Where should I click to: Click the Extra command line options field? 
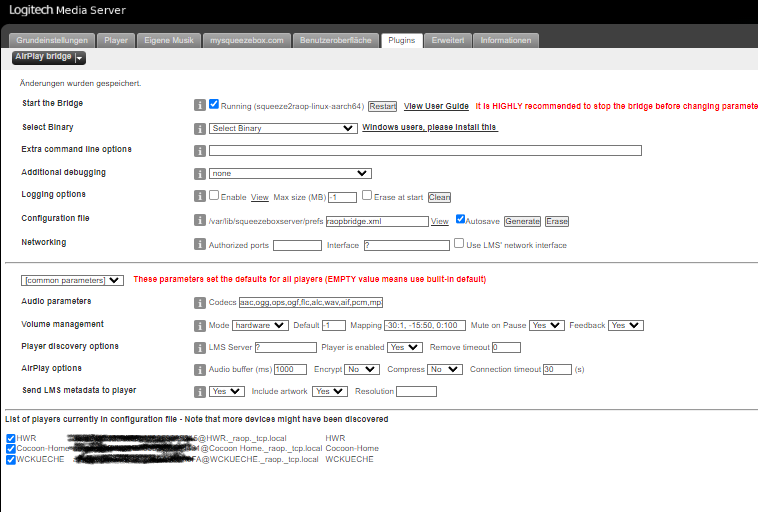pos(425,150)
